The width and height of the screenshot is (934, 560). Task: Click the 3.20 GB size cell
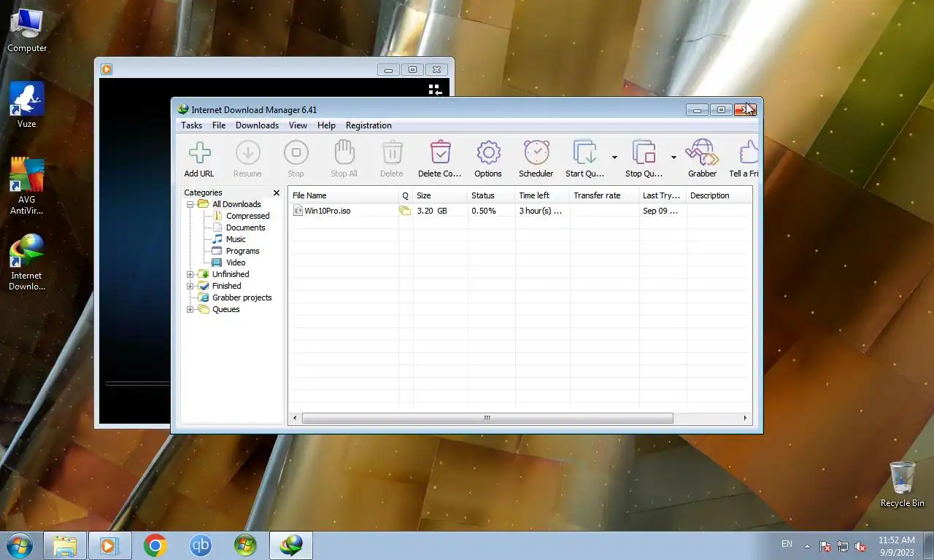click(x=432, y=211)
